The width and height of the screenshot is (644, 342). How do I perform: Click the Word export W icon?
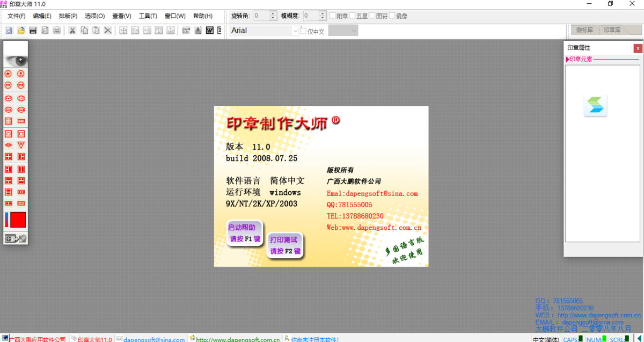[x=210, y=31]
